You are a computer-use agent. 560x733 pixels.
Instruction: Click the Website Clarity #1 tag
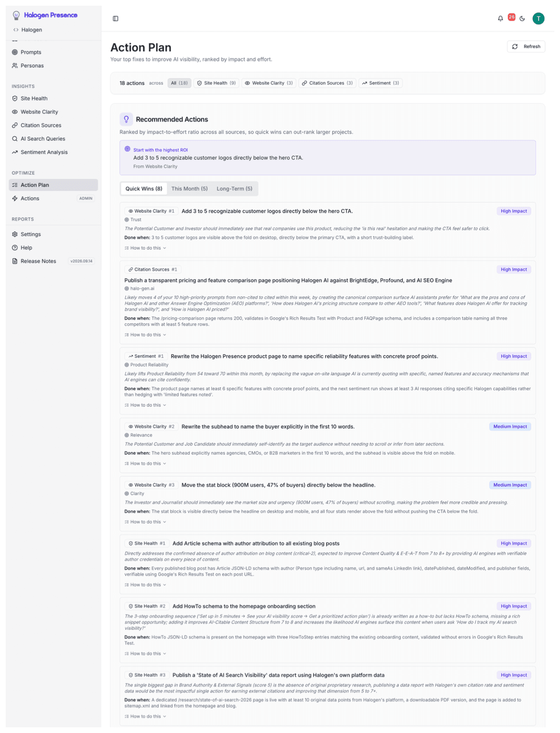click(x=151, y=211)
